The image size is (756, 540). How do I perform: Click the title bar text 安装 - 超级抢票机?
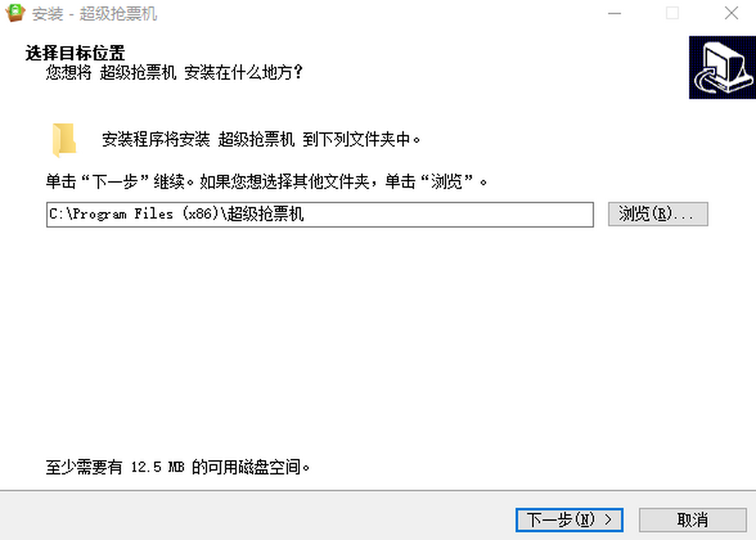(x=94, y=14)
